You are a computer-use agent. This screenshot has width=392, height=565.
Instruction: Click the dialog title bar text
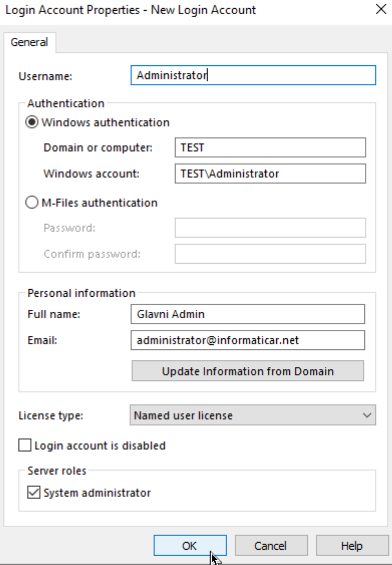tap(131, 10)
